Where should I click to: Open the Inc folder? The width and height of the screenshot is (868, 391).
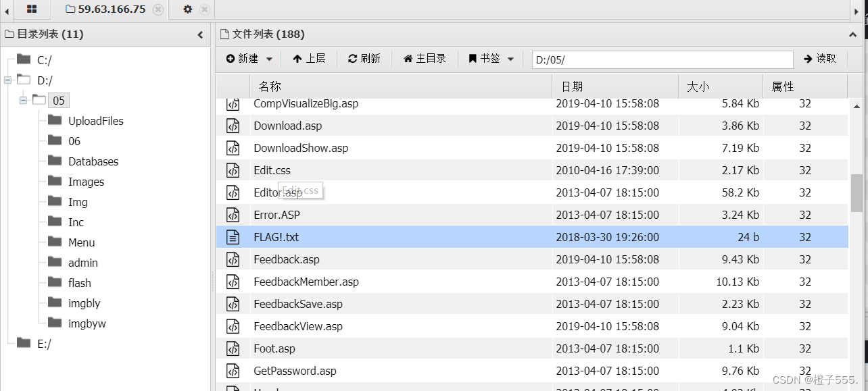[x=76, y=222]
